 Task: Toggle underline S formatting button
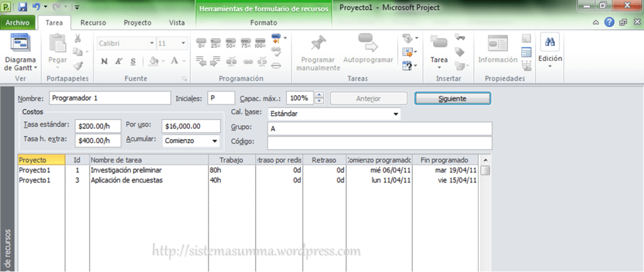133,61
